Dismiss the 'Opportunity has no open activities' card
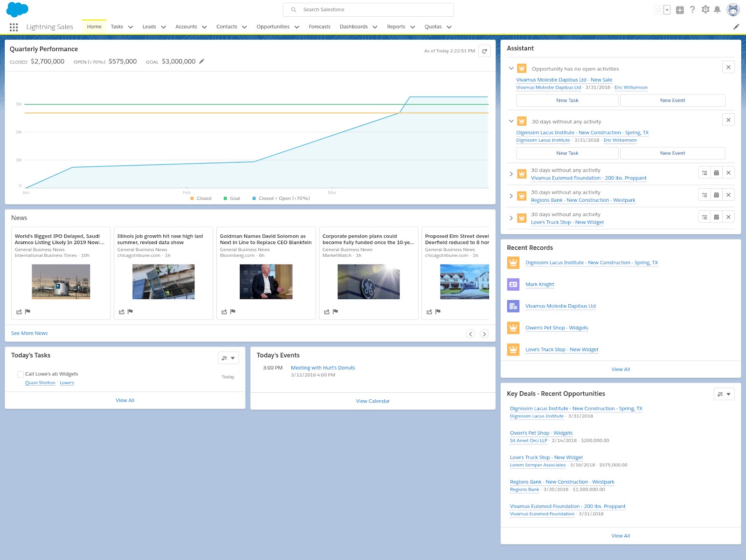The width and height of the screenshot is (746, 560). pyautogui.click(x=728, y=67)
